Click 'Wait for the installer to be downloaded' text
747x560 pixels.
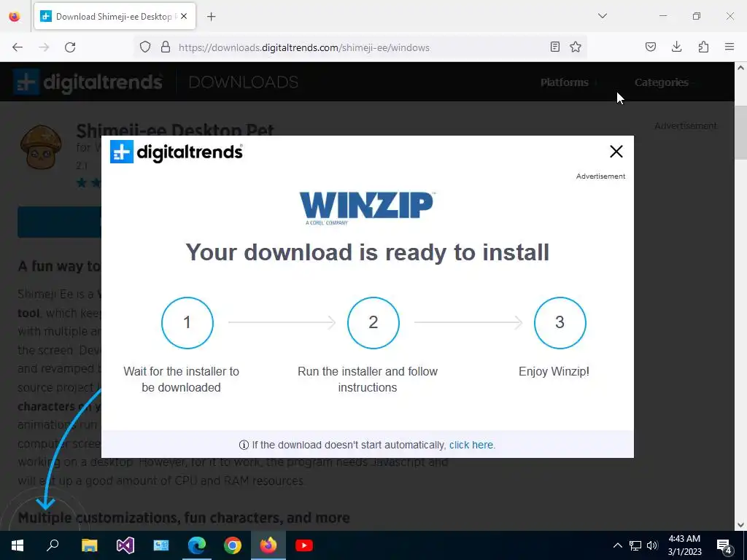[x=181, y=379]
